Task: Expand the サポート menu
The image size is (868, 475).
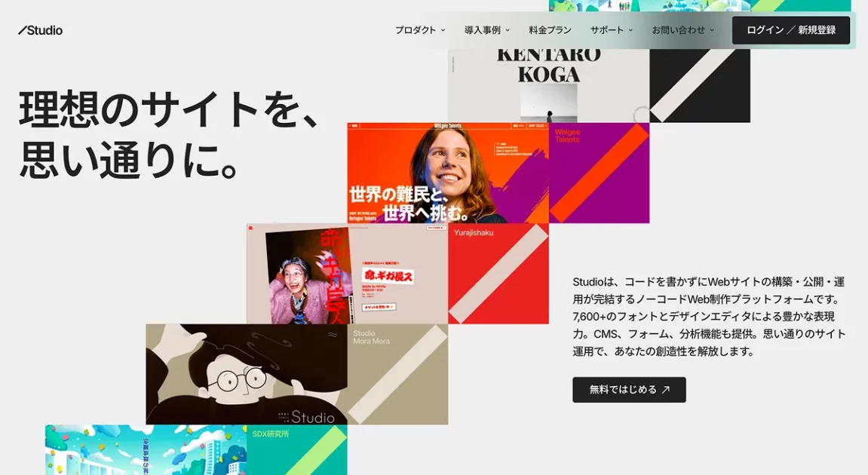Action: 611,30
